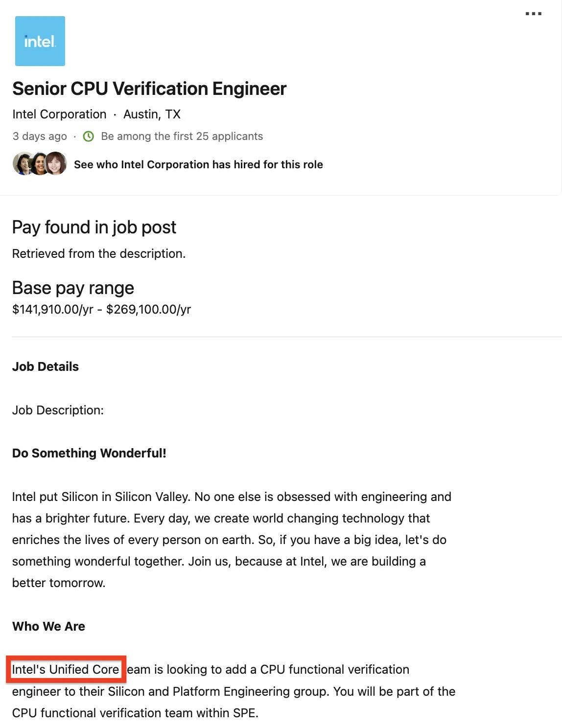This screenshot has height=728, width=562.
Task: Click the Intel company logo
Action: coord(40,41)
